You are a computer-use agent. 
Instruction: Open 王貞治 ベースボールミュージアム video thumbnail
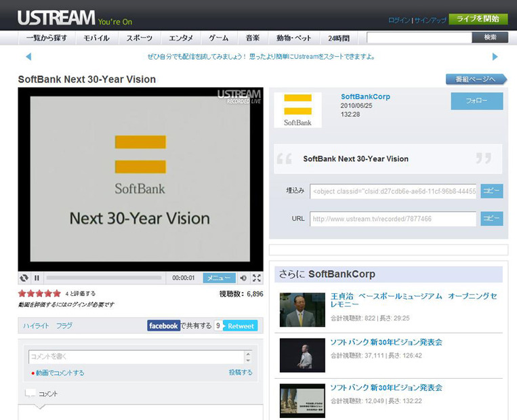coord(302,310)
